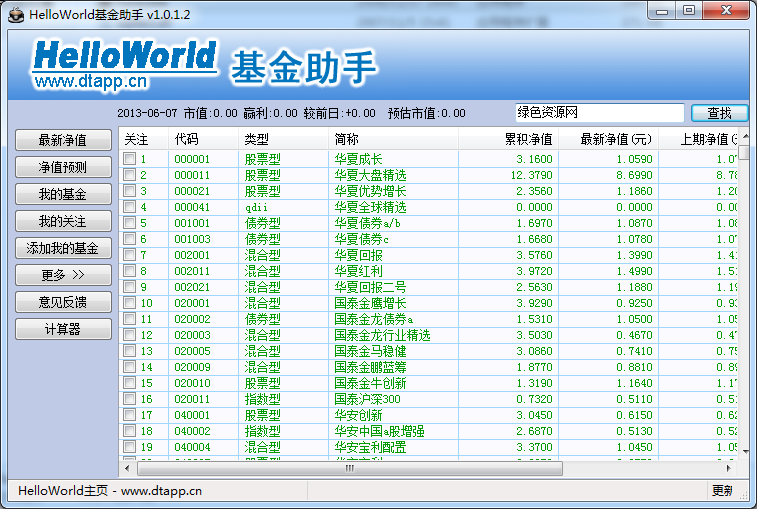Screen dimensions: 757x509
Task: Sort by the 类型 column header
Action: [257, 140]
